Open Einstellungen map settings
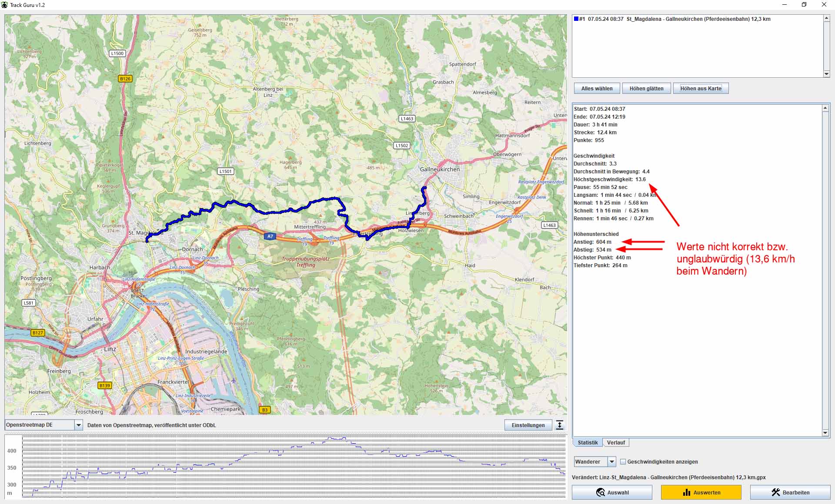The height and width of the screenshot is (504, 835). coord(528,425)
